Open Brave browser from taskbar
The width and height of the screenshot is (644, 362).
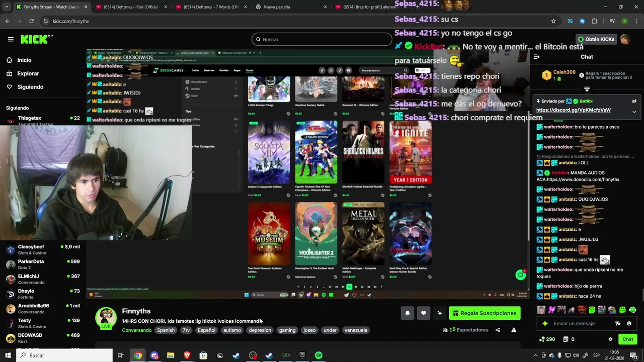[x=187, y=355]
